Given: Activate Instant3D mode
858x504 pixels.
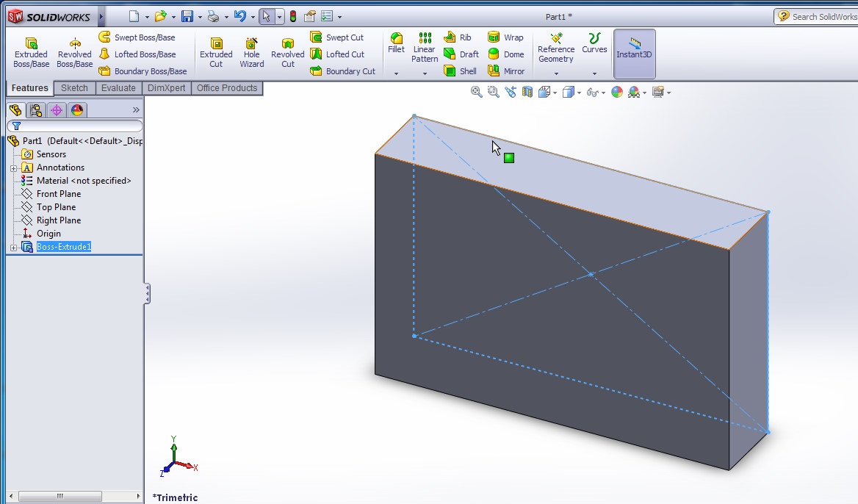Looking at the screenshot, I should pyautogui.click(x=633, y=52).
